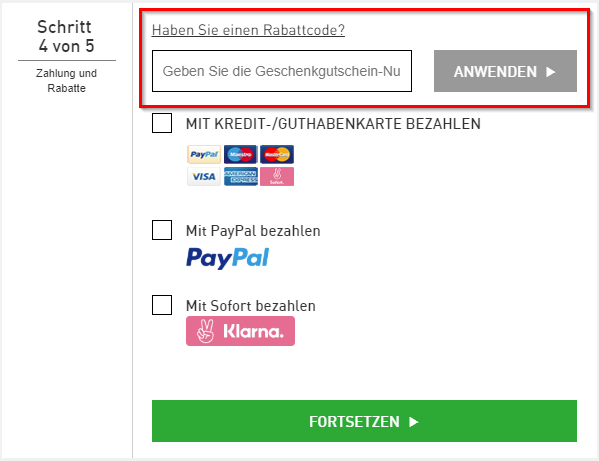The width and height of the screenshot is (599, 461).
Task: Click the Zahlung und Rabatte step label
Action: [66, 81]
